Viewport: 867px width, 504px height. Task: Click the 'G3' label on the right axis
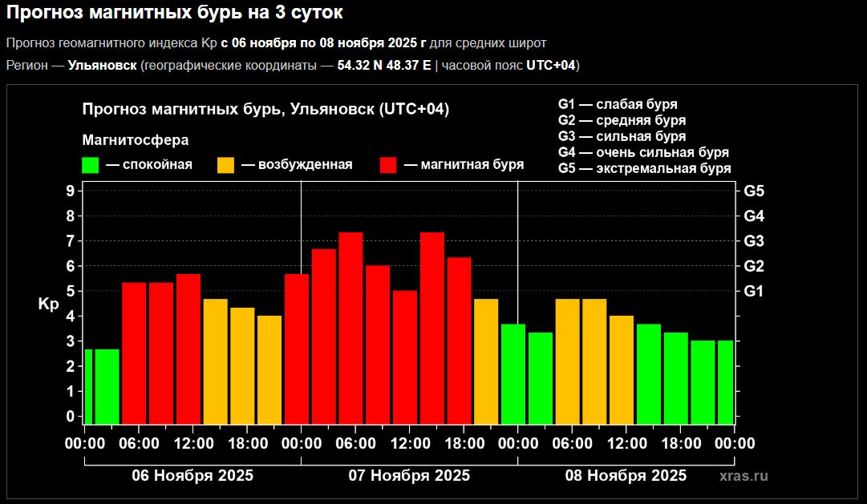[x=754, y=241]
